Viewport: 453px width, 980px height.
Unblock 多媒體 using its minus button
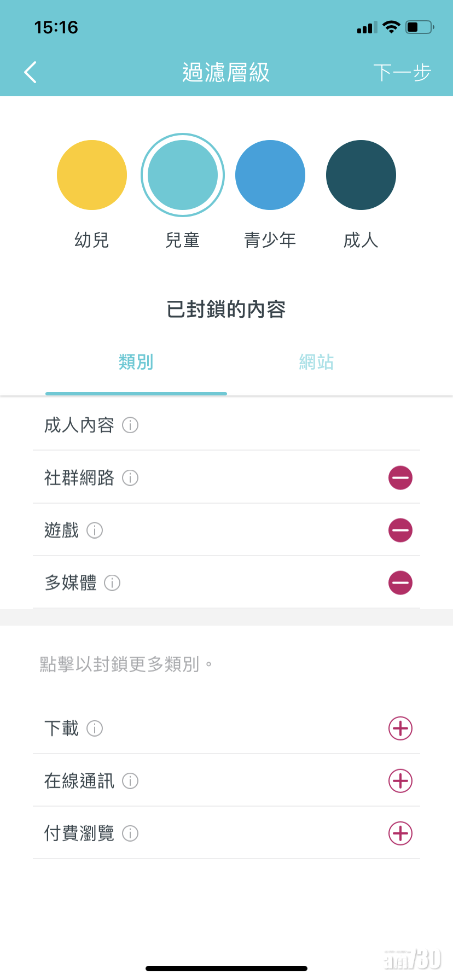point(400,583)
